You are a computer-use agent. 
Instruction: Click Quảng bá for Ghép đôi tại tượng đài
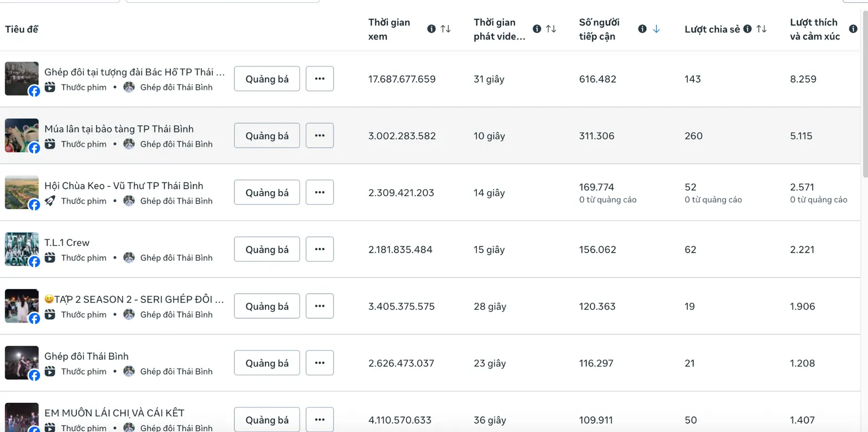tap(267, 79)
